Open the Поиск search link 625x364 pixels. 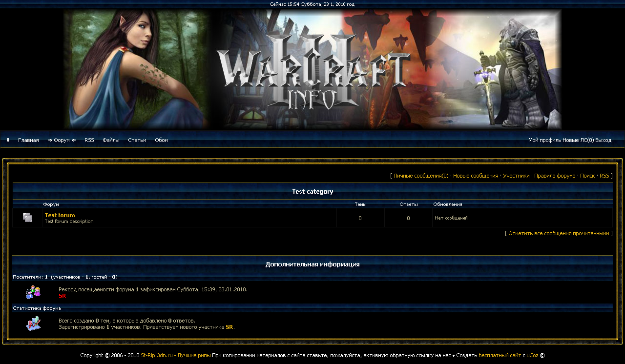point(587,176)
